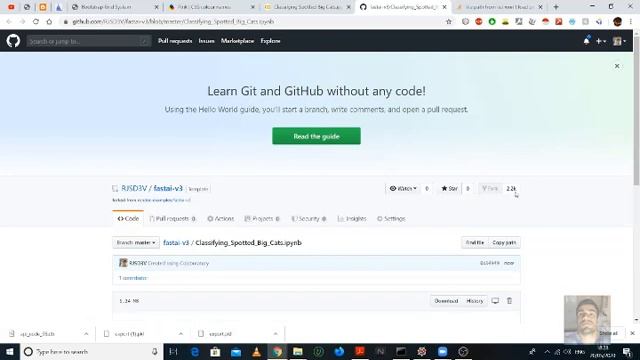640x360 pixels.
Task: Open a new browser tab with plus
Action: point(556,7)
